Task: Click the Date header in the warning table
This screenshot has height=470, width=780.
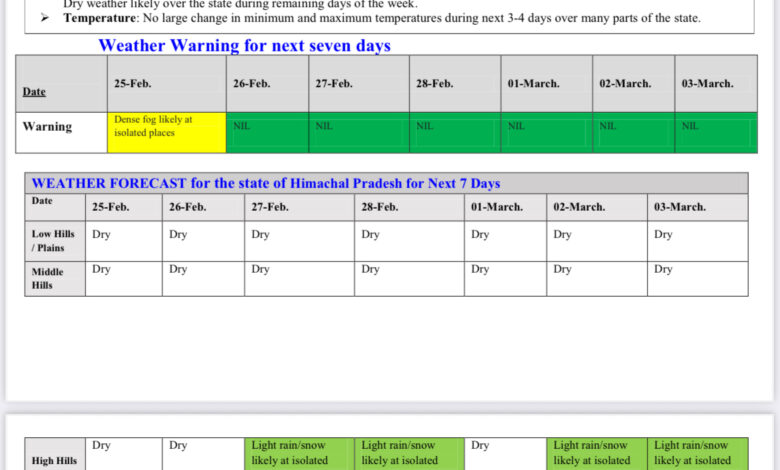Action: [x=35, y=92]
